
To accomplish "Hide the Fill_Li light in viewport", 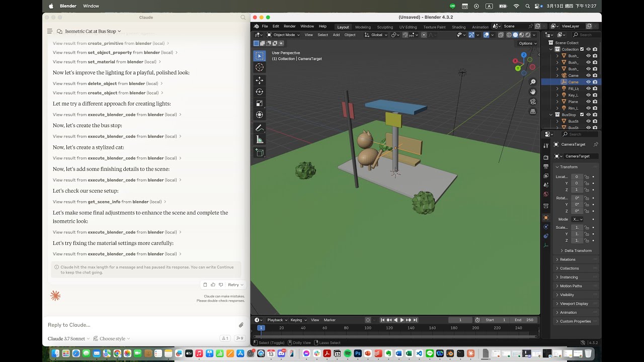I will 588,88.
